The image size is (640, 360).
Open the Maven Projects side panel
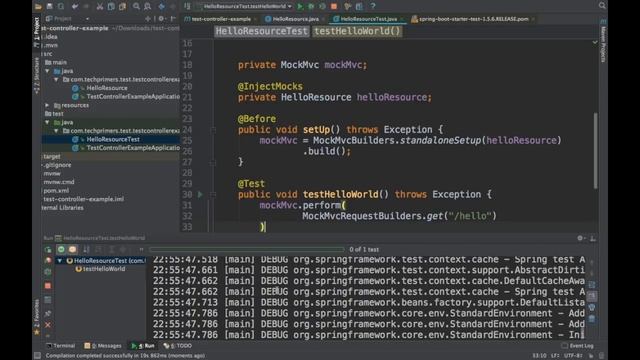pos(603,42)
